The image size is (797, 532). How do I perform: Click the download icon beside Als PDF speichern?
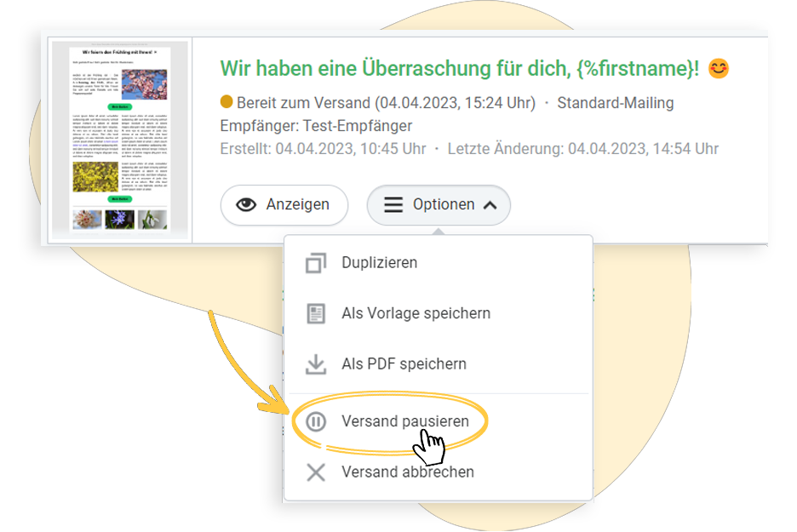tap(316, 364)
